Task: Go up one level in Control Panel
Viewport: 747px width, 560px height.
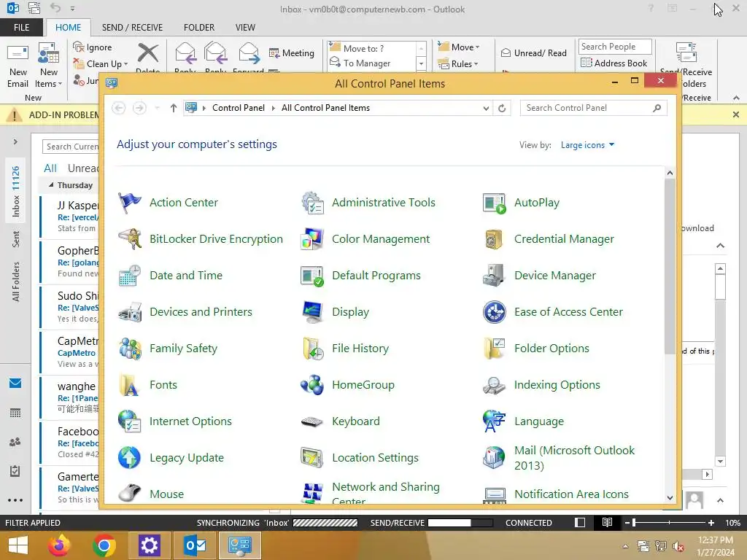Action: pyautogui.click(x=174, y=108)
